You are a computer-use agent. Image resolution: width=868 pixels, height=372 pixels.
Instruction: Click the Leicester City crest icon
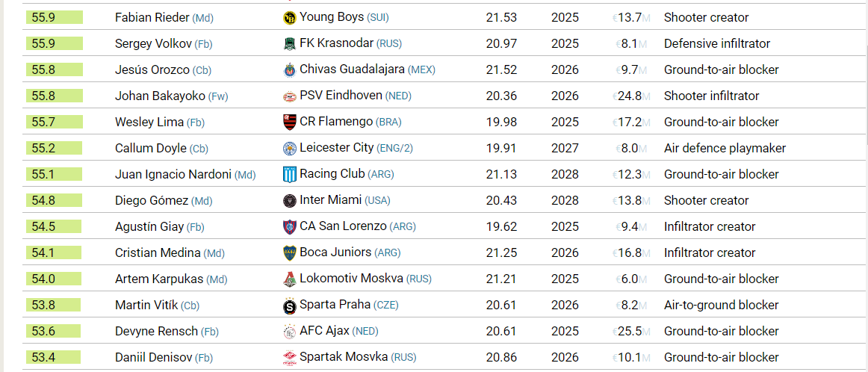pos(290,149)
